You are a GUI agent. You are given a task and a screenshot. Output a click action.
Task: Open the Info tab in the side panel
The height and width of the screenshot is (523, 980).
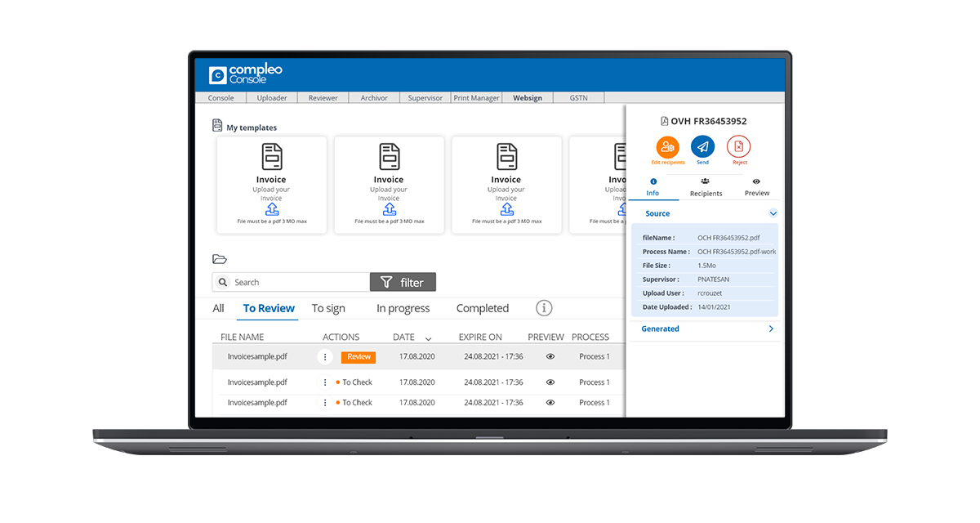click(x=653, y=187)
